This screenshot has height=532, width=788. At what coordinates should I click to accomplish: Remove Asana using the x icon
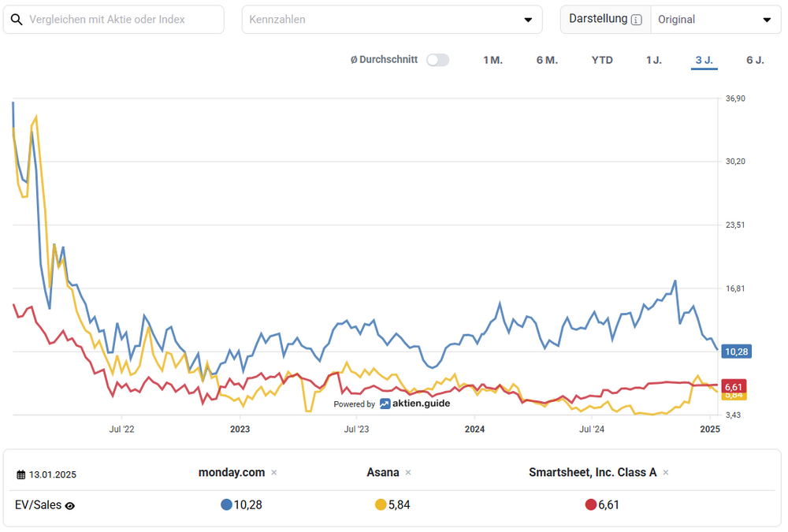[408, 473]
